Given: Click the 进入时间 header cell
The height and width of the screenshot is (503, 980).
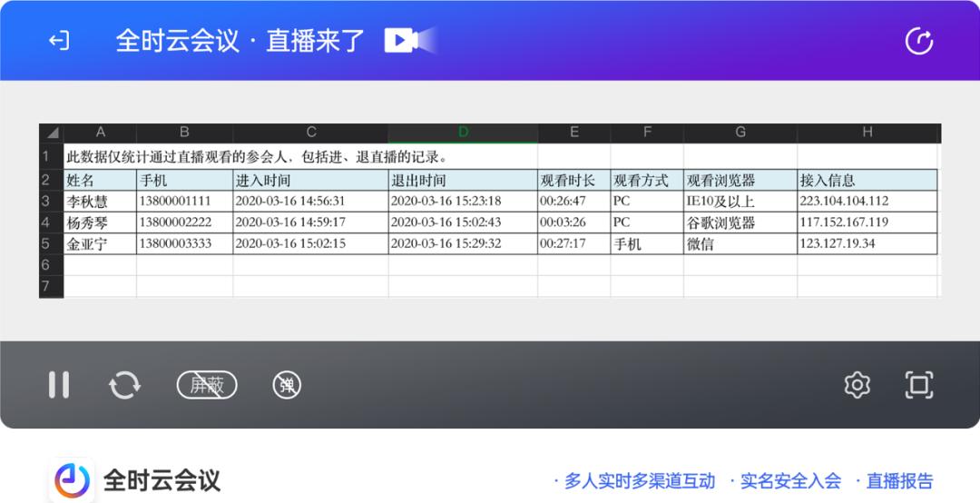Looking at the screenshot, I should tap(310, 180).
